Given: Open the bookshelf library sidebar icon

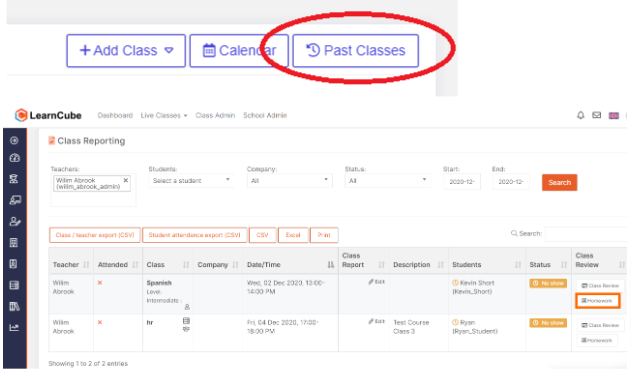Looking at the screenshot, I should point(14,306).
